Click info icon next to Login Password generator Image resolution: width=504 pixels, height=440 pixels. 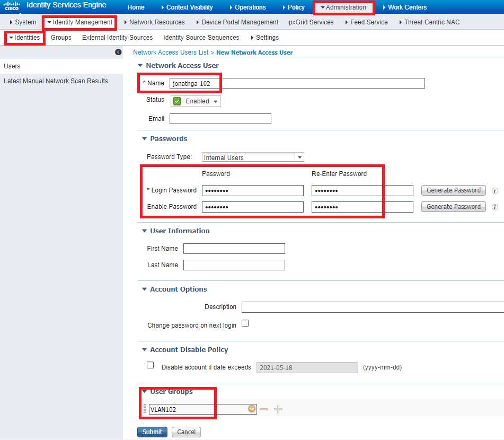[495, 191]
